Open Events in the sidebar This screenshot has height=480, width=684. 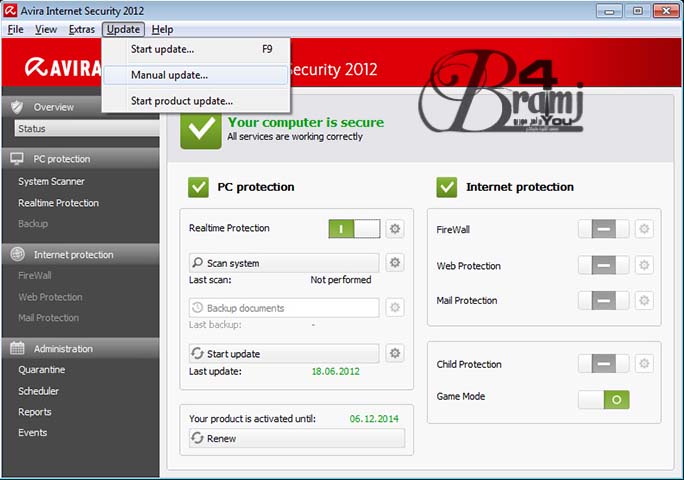tap(33, 432)
